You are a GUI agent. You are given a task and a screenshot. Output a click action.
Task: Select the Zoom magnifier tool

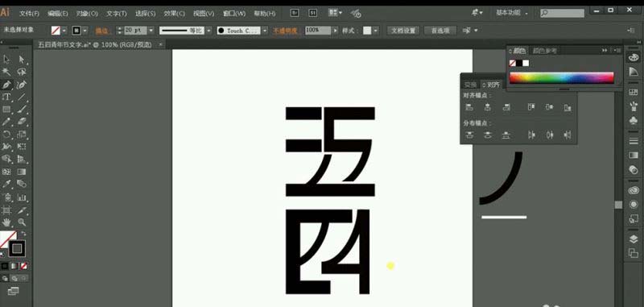tap(22, 222)
